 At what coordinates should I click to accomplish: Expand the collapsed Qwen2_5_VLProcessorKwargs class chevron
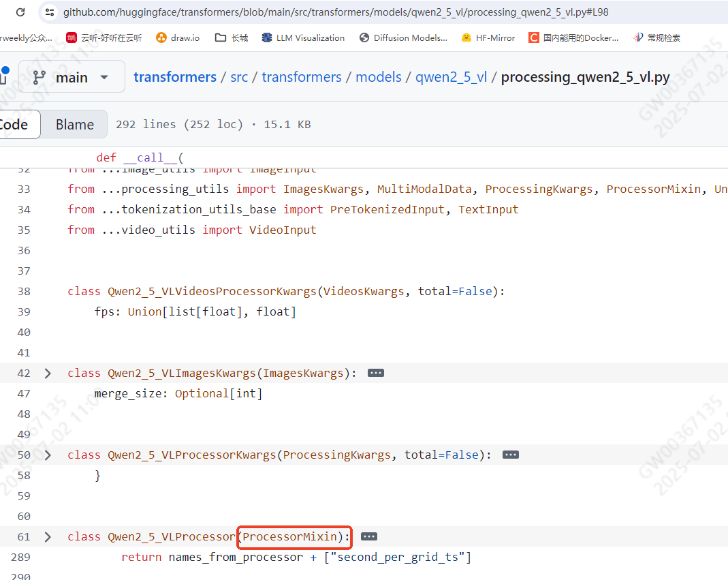pos(48,455)
